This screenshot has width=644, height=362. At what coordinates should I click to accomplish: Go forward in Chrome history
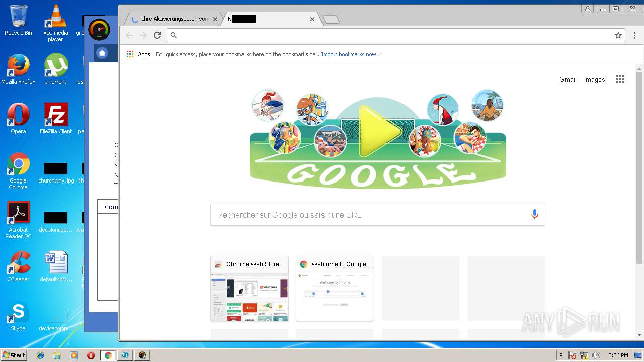143,35
